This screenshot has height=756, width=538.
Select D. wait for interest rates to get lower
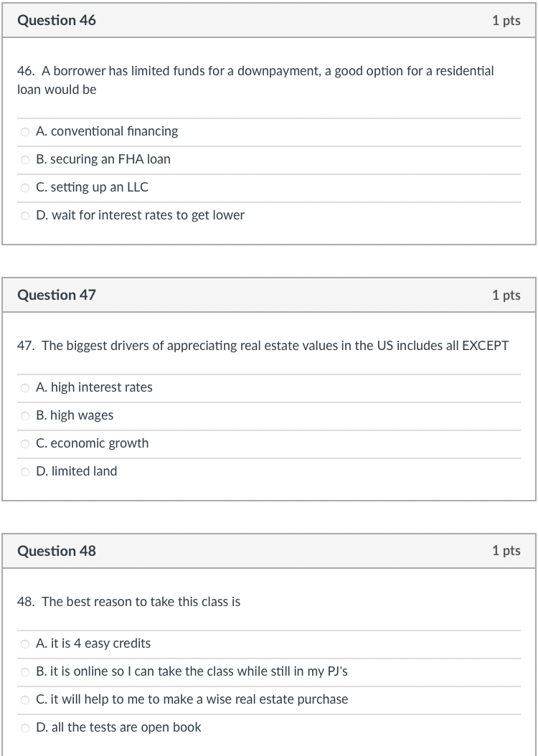pos(24,215)
